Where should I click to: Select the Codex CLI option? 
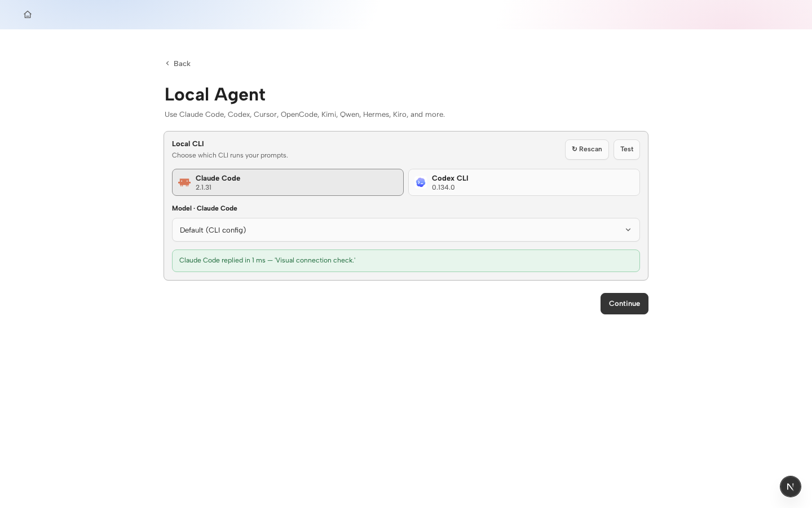coord(524,182)
